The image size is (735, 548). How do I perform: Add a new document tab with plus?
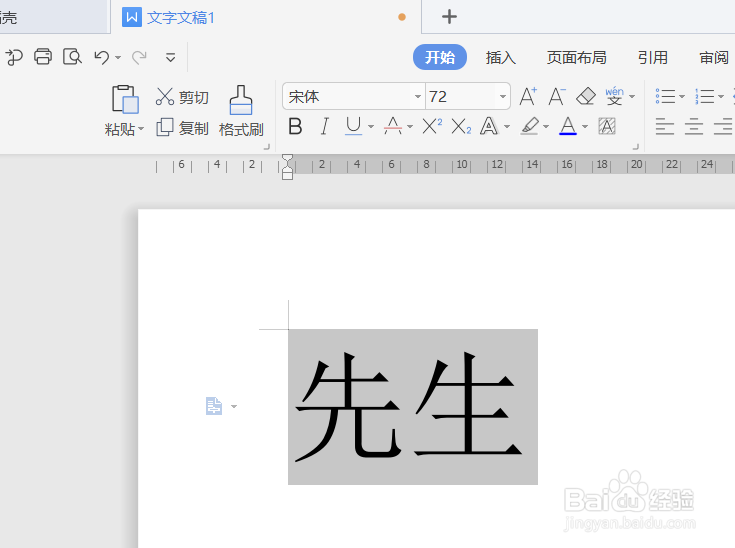tap(449, 17)
